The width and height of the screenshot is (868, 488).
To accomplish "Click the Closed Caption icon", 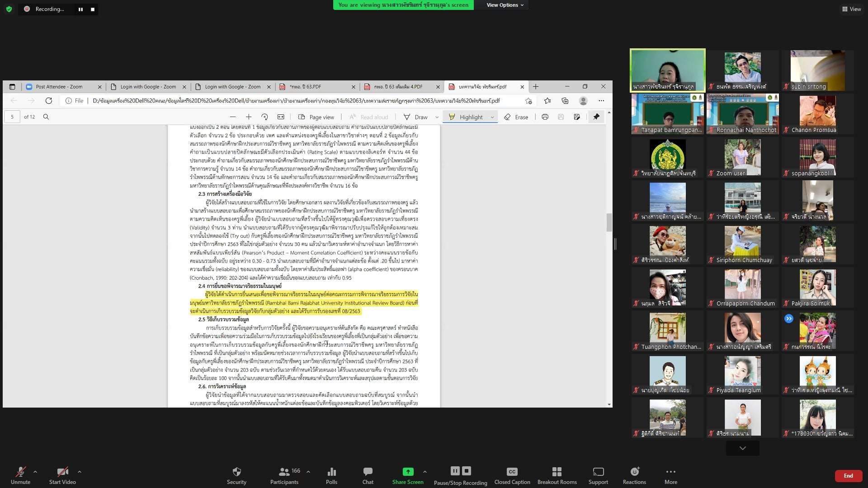I will click(x=512, y=472).
